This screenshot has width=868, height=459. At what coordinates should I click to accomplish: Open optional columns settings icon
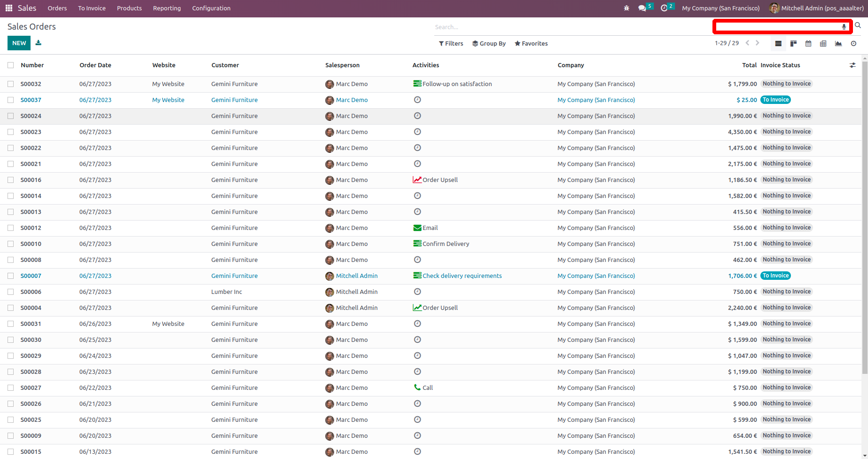pos(852,65)
